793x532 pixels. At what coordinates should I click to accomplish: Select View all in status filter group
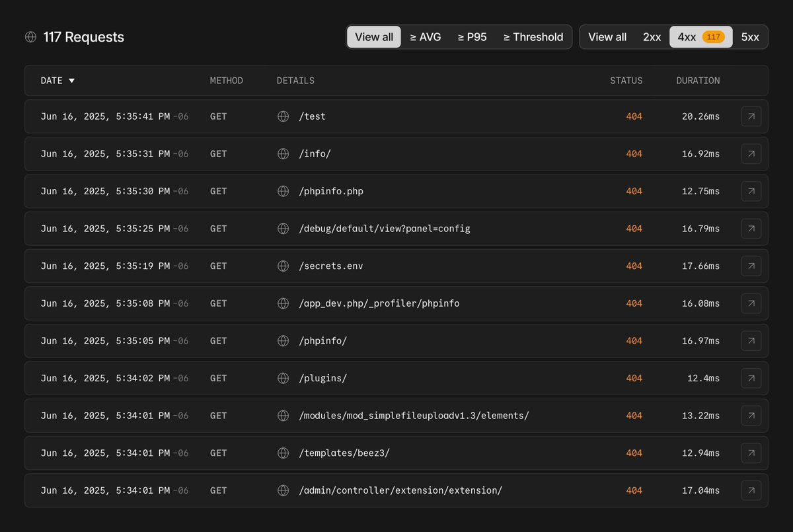point(607,37)
